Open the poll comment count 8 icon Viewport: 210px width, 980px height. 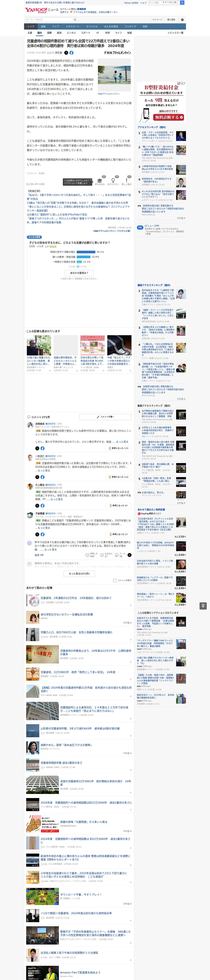47,246
